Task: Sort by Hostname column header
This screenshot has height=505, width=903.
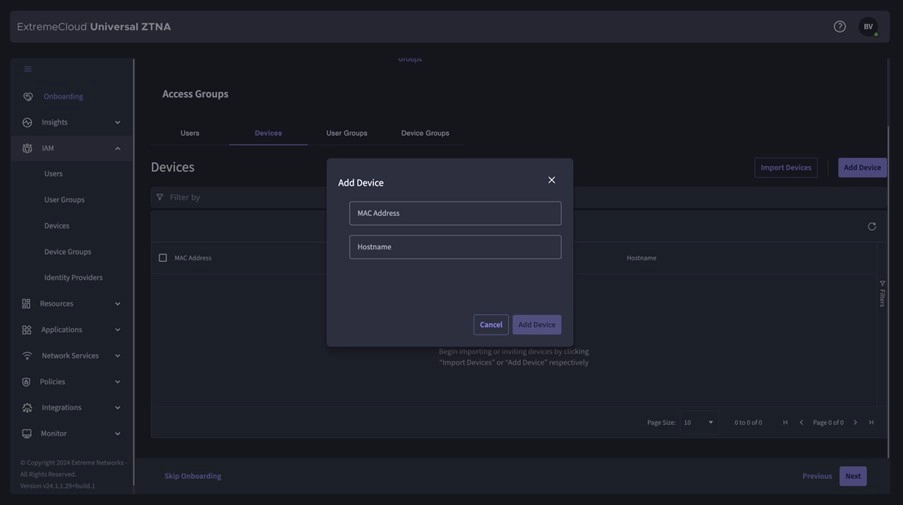Action: click(x=641, y=258)
